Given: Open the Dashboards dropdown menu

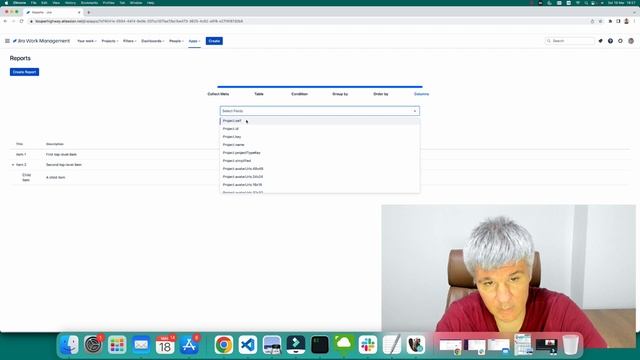Looking at the screenshot, I should click(x=153, y=41).
